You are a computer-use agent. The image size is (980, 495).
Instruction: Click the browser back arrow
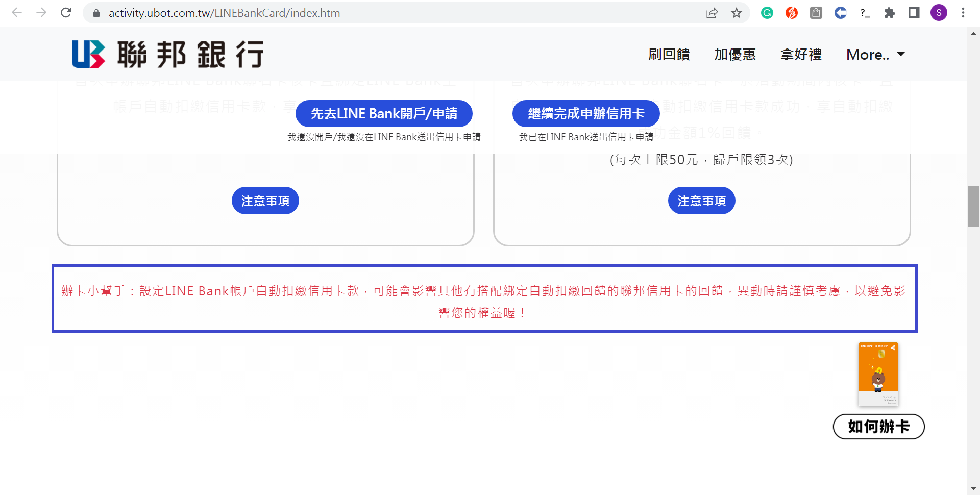tap(17, 13)
